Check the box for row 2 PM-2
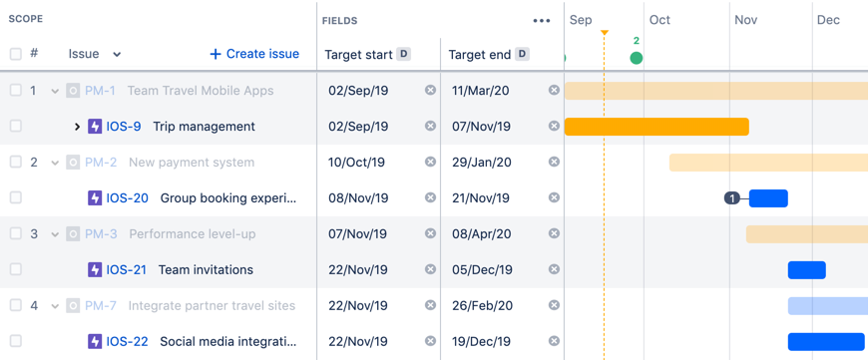Screen dimensions: 868x360 16,162
